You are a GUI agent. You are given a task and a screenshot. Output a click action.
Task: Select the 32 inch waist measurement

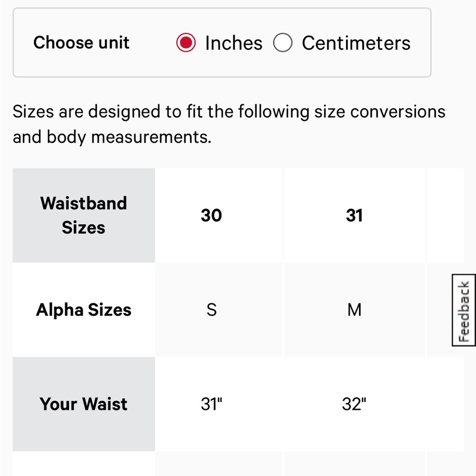pos(354,404)
